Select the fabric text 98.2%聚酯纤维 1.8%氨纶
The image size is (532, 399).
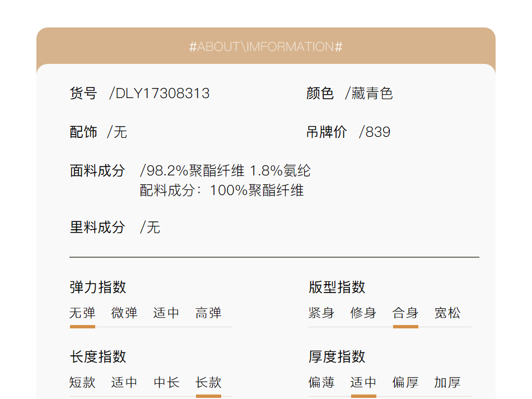(228, 171)
